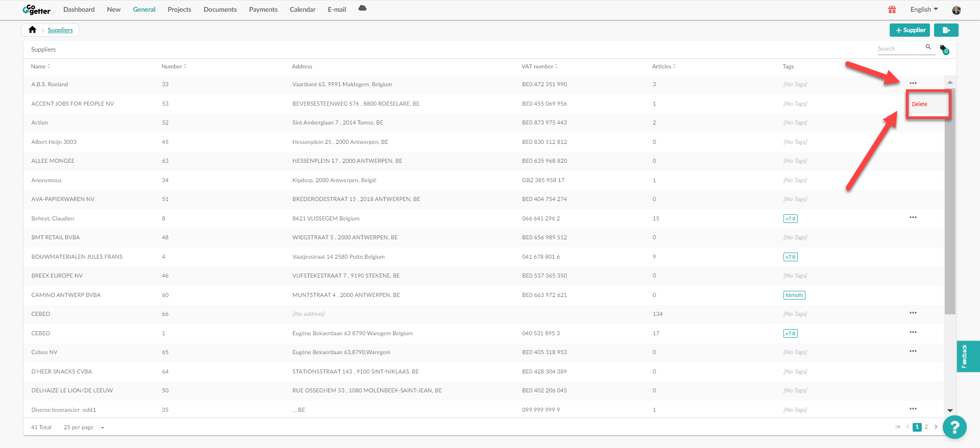This screenshot has width=980, height=448.
Task: Select D'HEER SNACKS CVBA supplier name
Action: pyautogui.click(x=62, y=371)
